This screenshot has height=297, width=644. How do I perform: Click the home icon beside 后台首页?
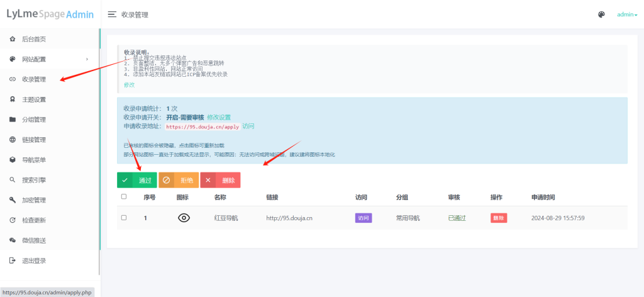point(13,40)
